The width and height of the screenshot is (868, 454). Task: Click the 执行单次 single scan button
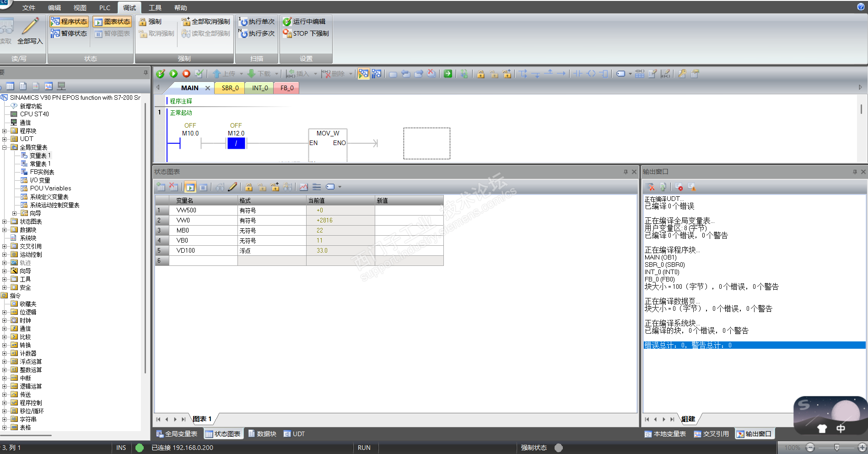point(257,22)
